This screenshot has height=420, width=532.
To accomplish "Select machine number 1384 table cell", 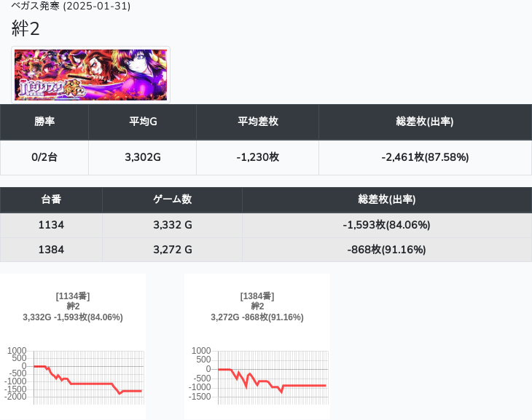I will [x=51, y=250].
